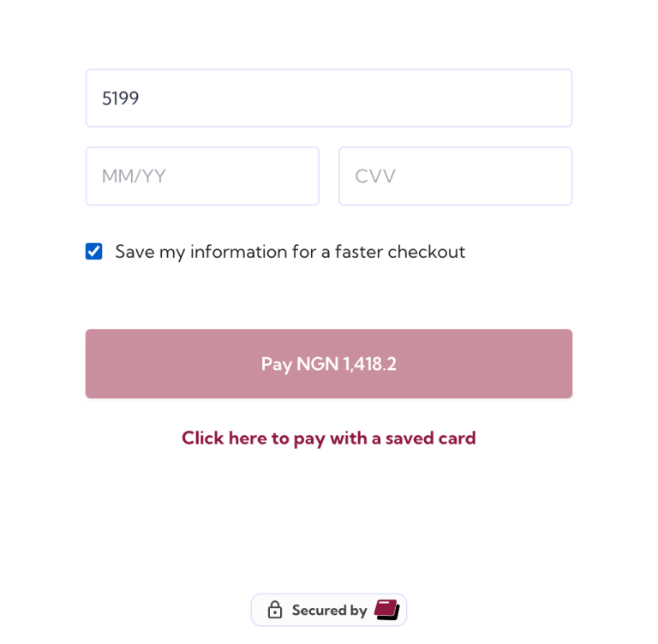This screenshot has width=658, height=644.
Task: Disable saving info for faster checkout
Action: coord(94,252)
